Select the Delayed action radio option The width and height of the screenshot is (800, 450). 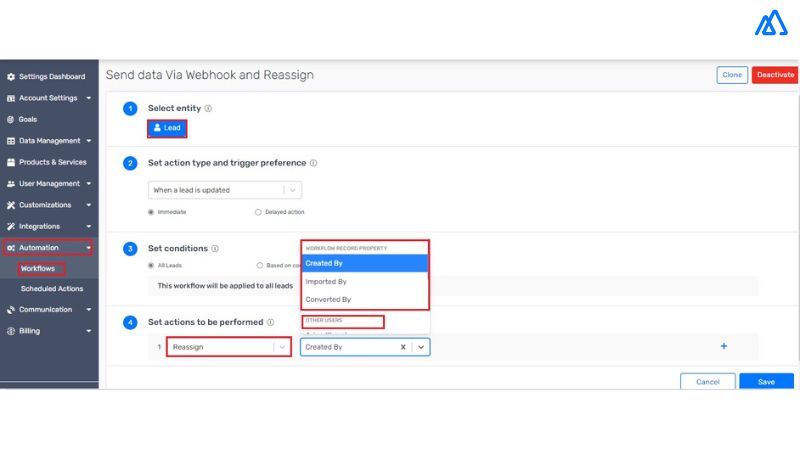258,212
